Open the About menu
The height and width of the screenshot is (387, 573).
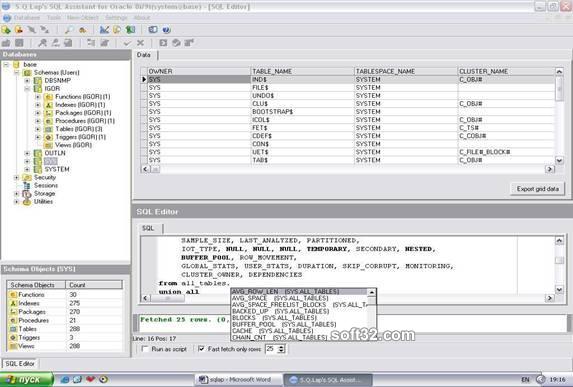pyautogui.click(x=142, y=18)
